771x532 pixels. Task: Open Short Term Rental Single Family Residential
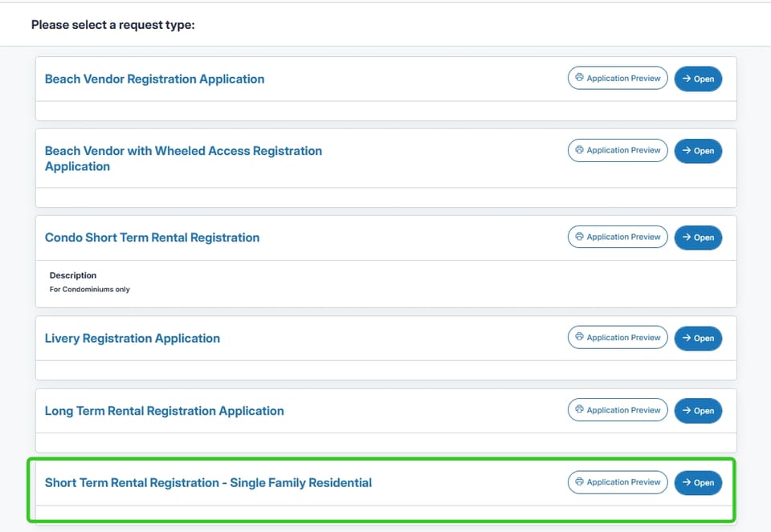[x=698, y=483]
